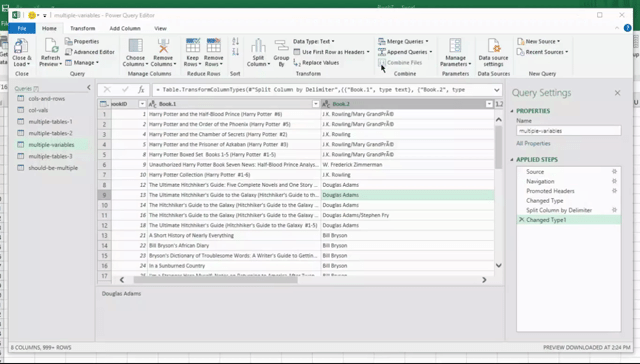Open query Properties

82,41
